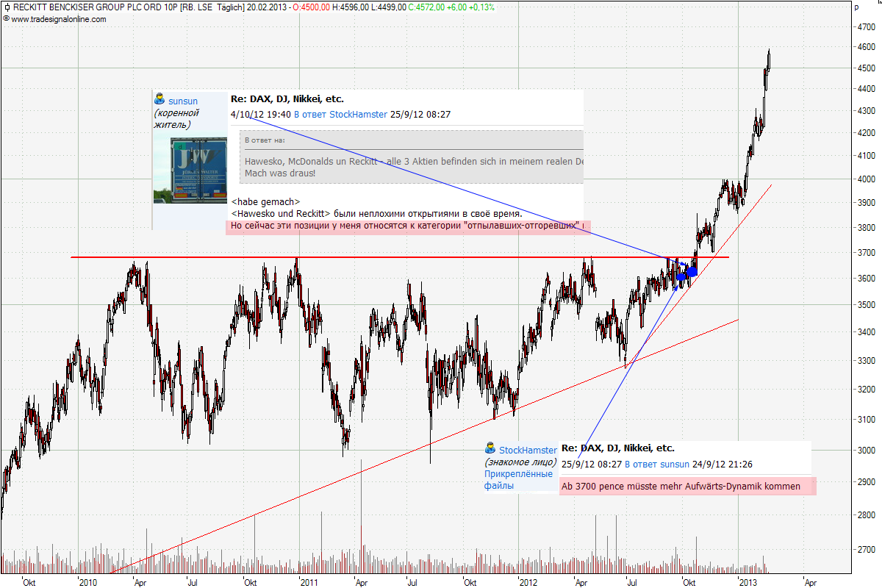The height and width of the screenshot is (588, 882).
Task: Click the 2700 price axis label
Action: click(865, 550)
